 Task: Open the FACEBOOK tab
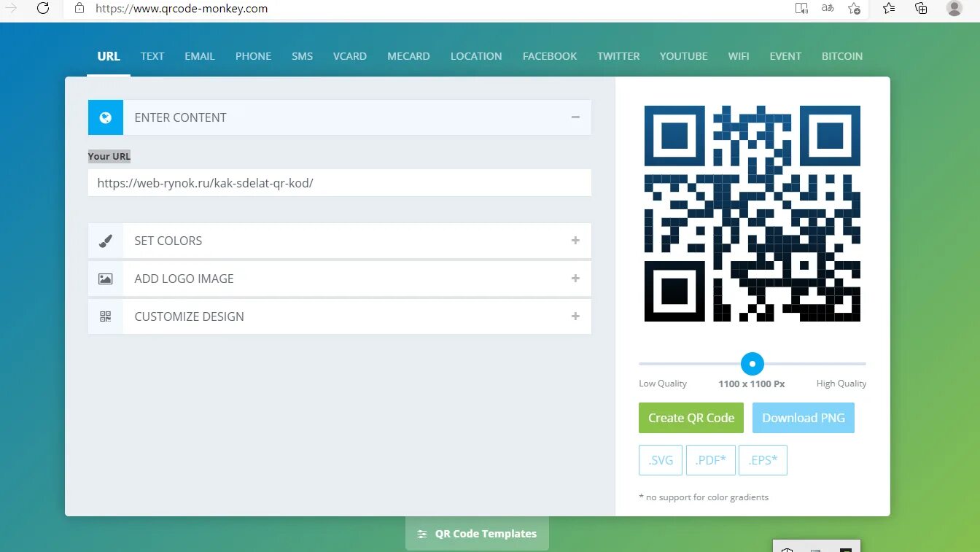point(550,56)
